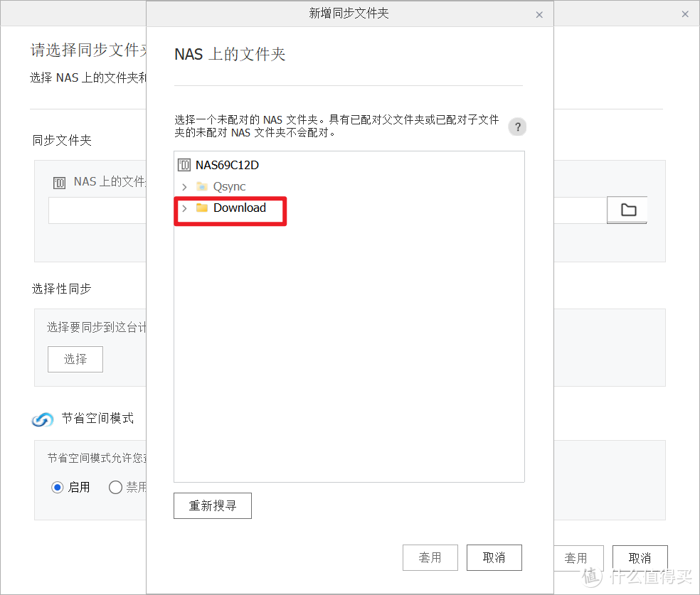Click 套用 in the background window

coord(579,558)
